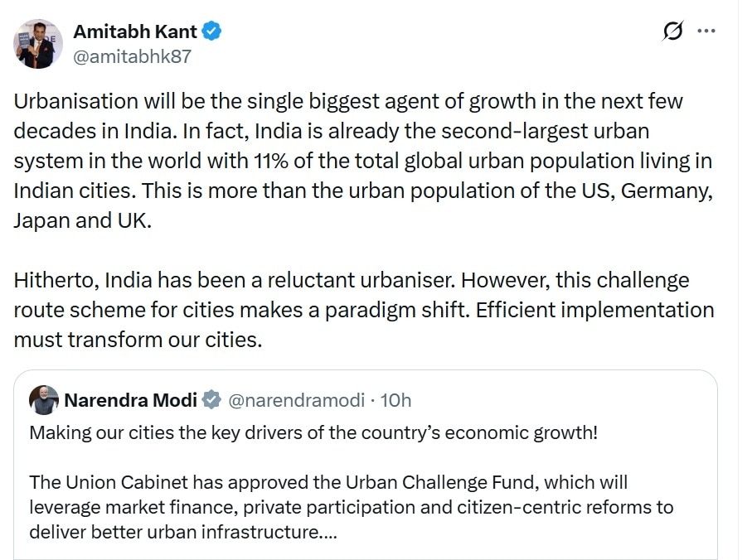Click the blue verified badge beside Amitabh Kant
This screenshot has width=752, height=560.
coord(212,31)
